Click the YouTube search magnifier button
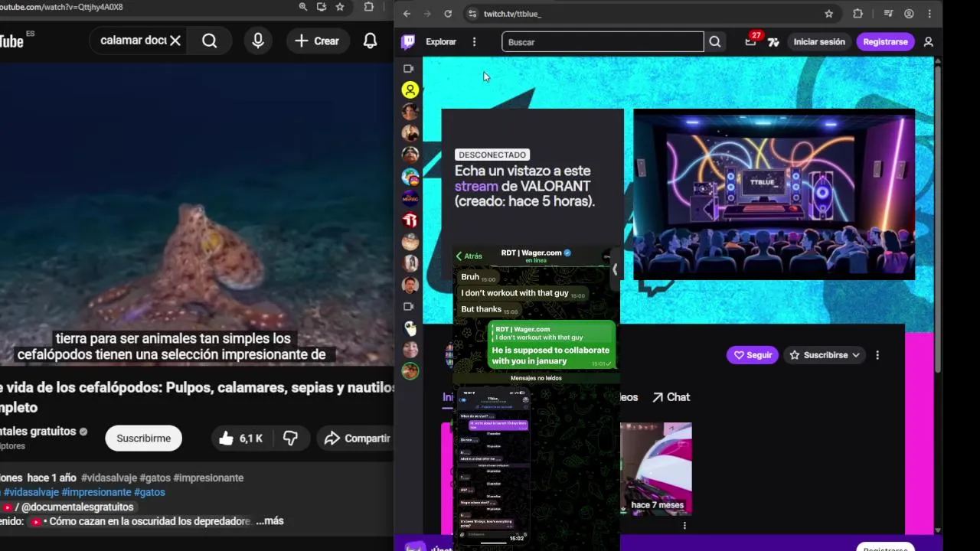The height and width of the screenshot is (551, 980). click(210, 41)
